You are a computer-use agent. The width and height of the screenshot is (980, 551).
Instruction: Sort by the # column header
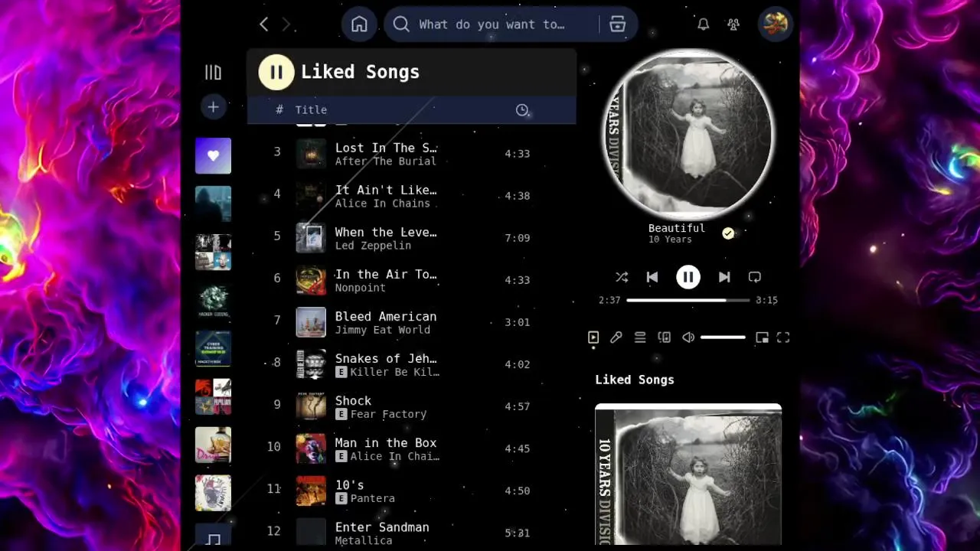pyautogui.click(x=279, y=110)
